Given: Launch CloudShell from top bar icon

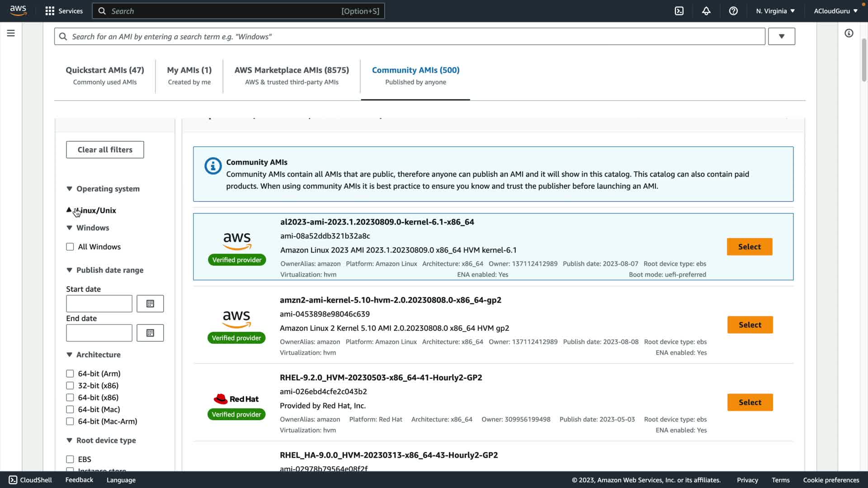Looking at the screenshot, I should click(679, 11).
